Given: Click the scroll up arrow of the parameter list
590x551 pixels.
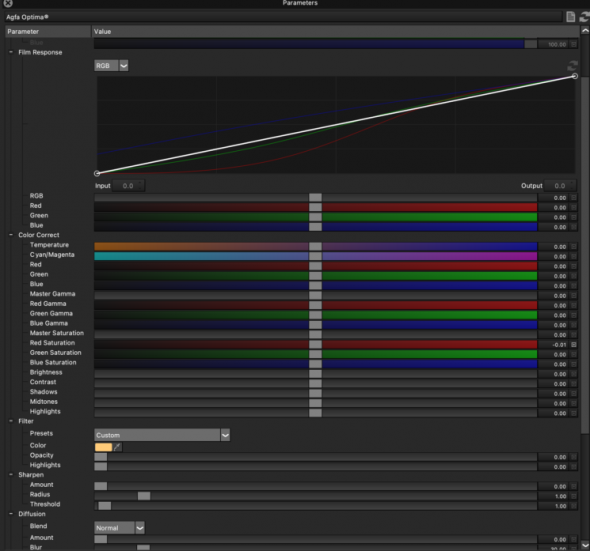Looking at the screenshot, I should pos(585,31).
